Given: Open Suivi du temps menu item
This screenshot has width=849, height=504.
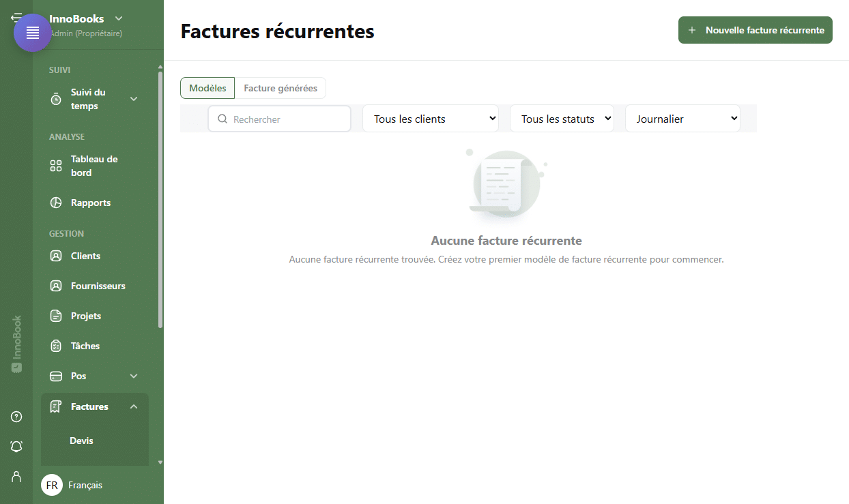Looking at the screenshot, I should 95,99.
